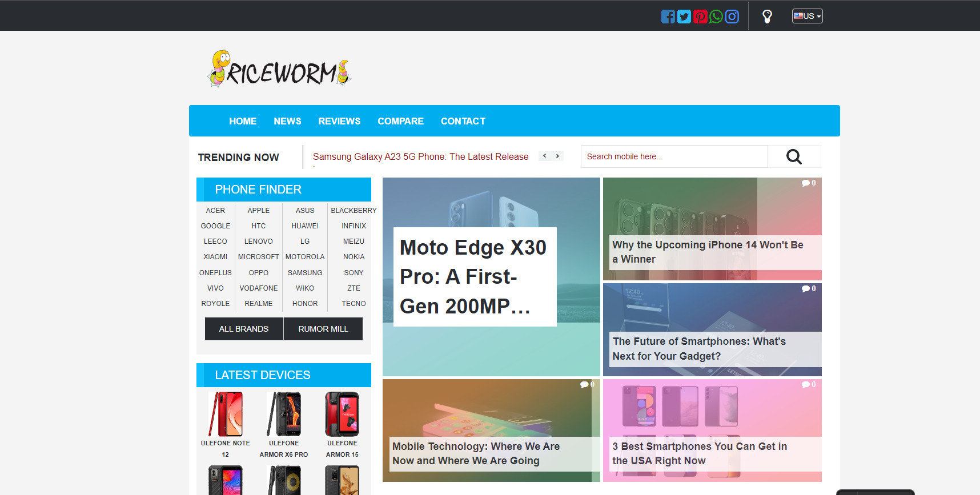This screenshot has height=495, width=980.
Task: Open the Ulefone Armor 15 thumbnail
Action: (342, 414)
